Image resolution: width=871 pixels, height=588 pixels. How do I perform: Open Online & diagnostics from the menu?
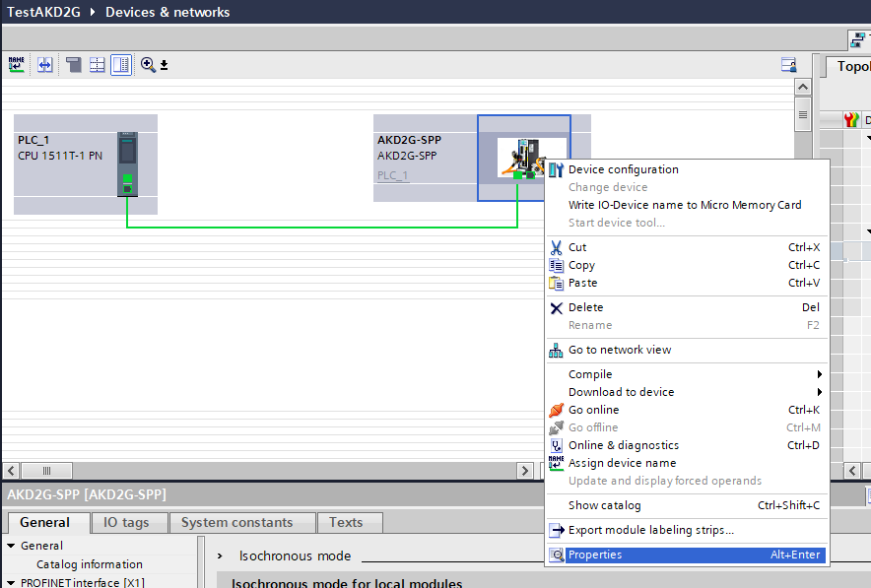coord(687,445)
